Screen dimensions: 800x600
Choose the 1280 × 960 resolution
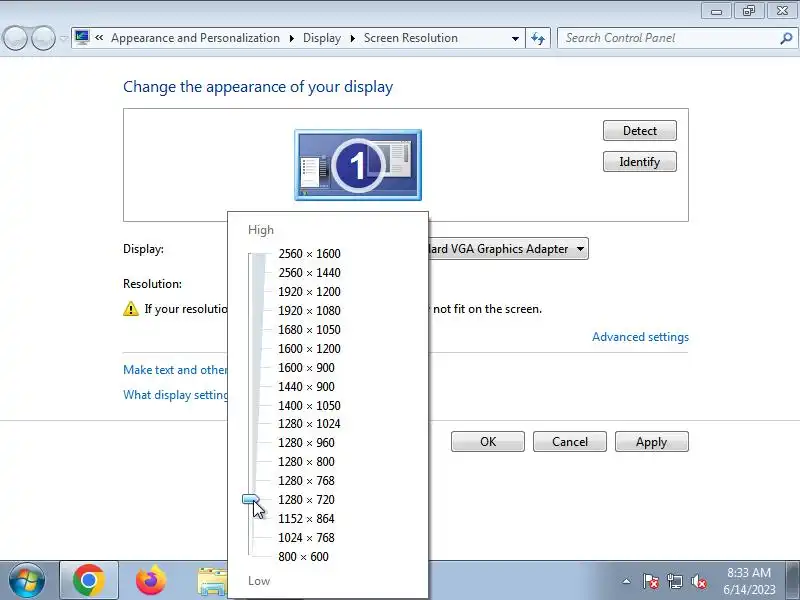click(x=306, y=442)
